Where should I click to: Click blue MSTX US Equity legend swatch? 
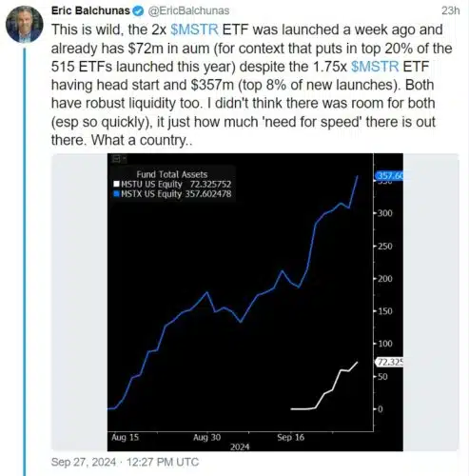click(x=117, y=193)
